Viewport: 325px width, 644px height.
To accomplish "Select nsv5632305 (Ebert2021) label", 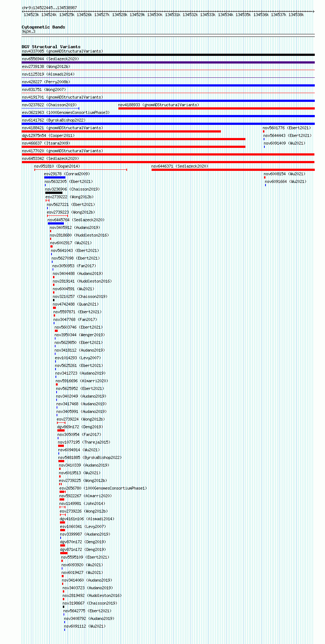I will point(69,182).
